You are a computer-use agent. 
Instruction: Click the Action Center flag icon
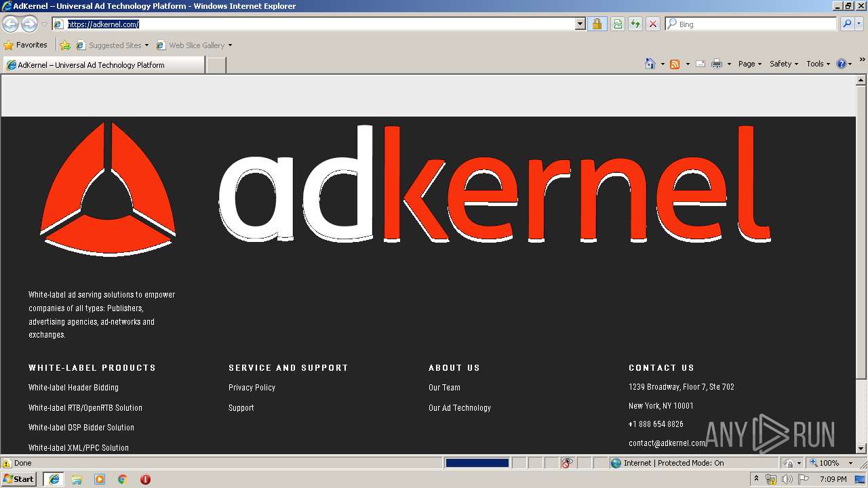click(804, 479)
